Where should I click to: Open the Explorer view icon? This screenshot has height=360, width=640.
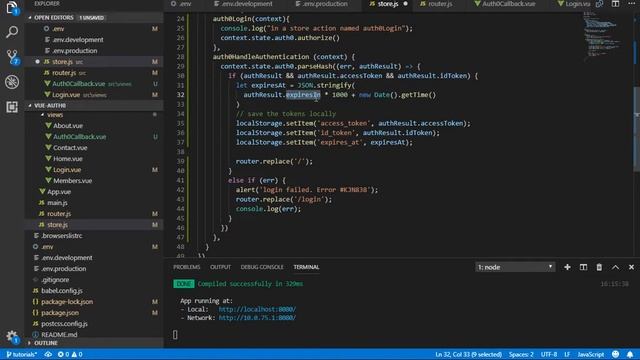[x=12, y=8]
